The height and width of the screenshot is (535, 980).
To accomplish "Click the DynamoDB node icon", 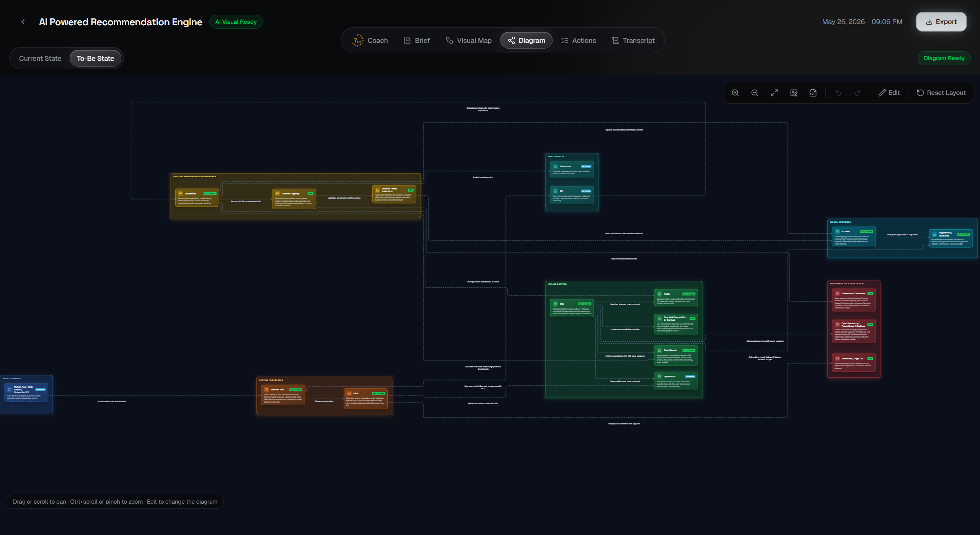I will coord(659,377).
